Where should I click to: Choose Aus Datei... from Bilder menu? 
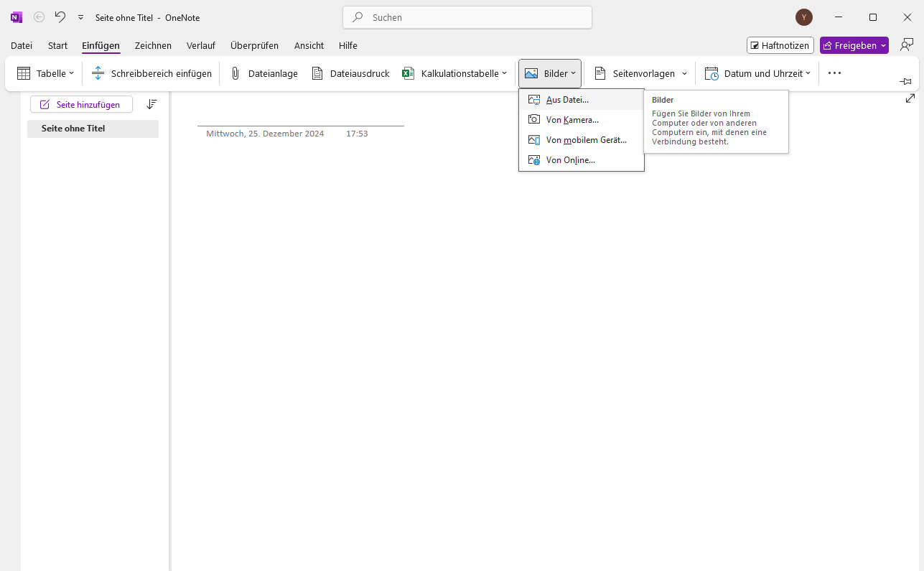(582, 100)
